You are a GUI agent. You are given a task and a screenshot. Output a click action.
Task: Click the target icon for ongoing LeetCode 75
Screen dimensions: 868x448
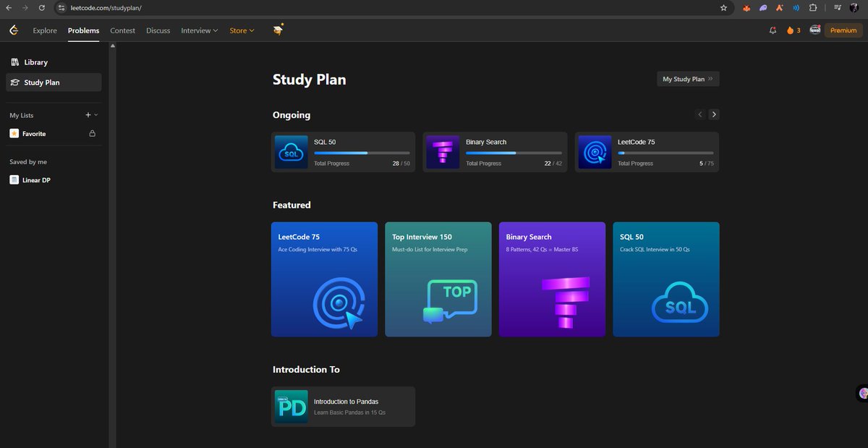tap(595, 152)
